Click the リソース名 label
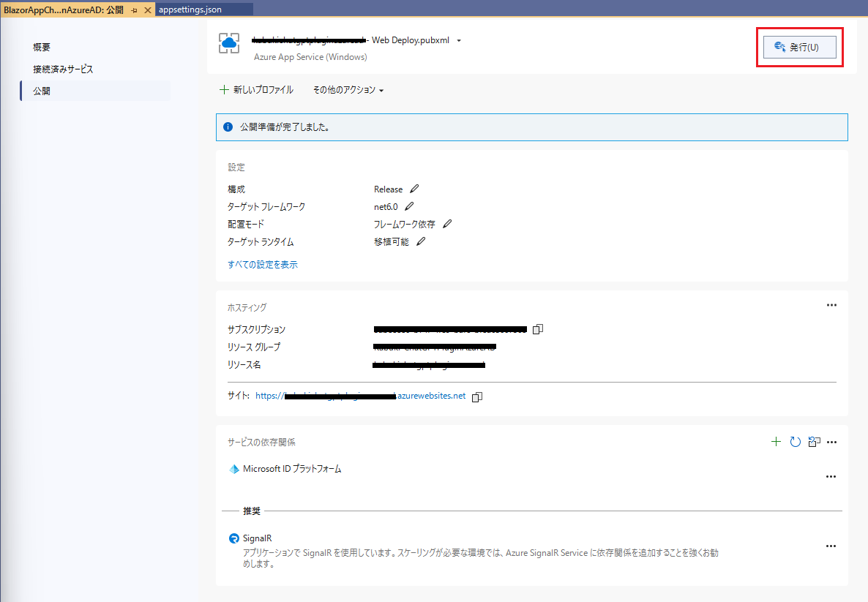 click(244, 364)
